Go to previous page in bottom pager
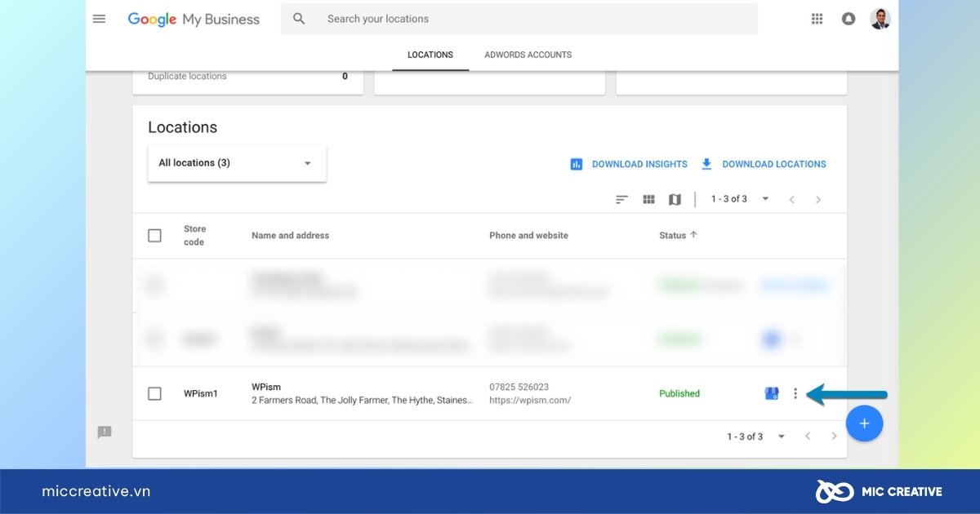 [808, 436]
